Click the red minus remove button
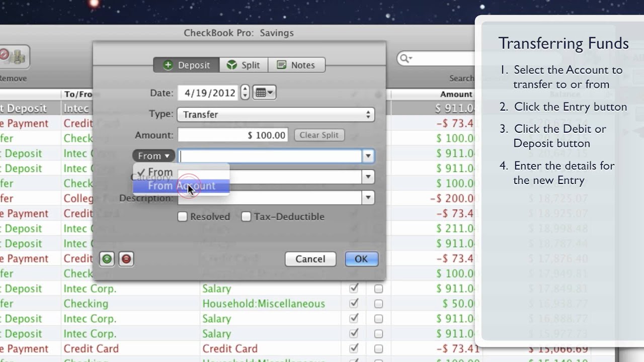The image size is (644, 362). 126,259
